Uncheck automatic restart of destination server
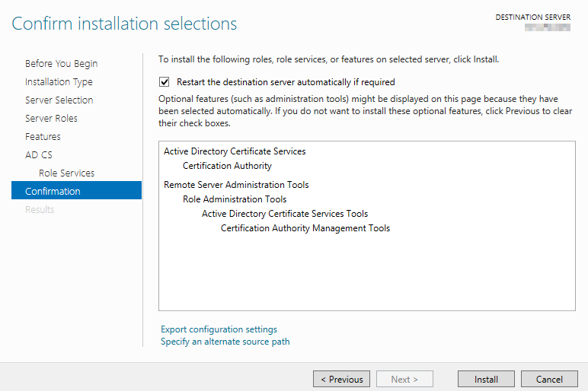Image resolution: width=588 pixels, height=391 pixels. click(165, 82)
